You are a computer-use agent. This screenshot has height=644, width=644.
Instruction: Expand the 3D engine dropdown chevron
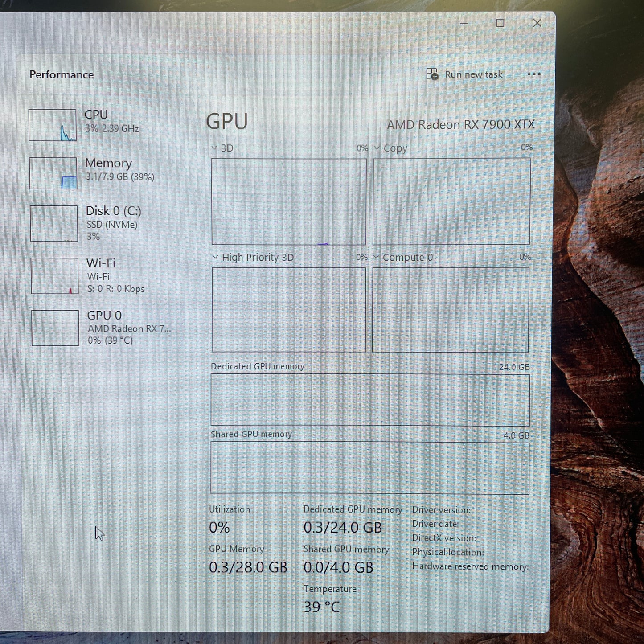click(214, 148)
